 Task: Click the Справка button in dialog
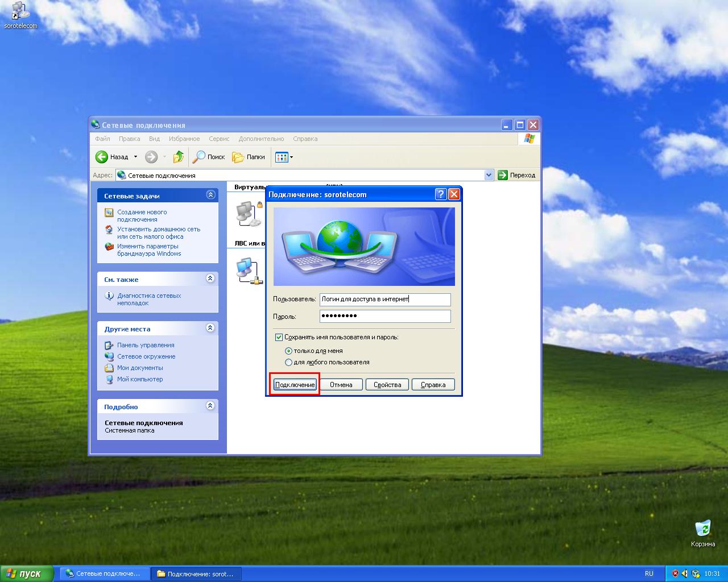pyautogui.click(x=433, y=385)
